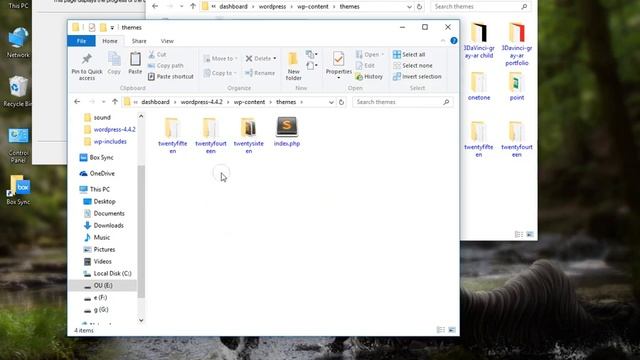640x360 pixels.
Task: Click the Recycle Bin desktop icon
Action: (x=17, y=91)
